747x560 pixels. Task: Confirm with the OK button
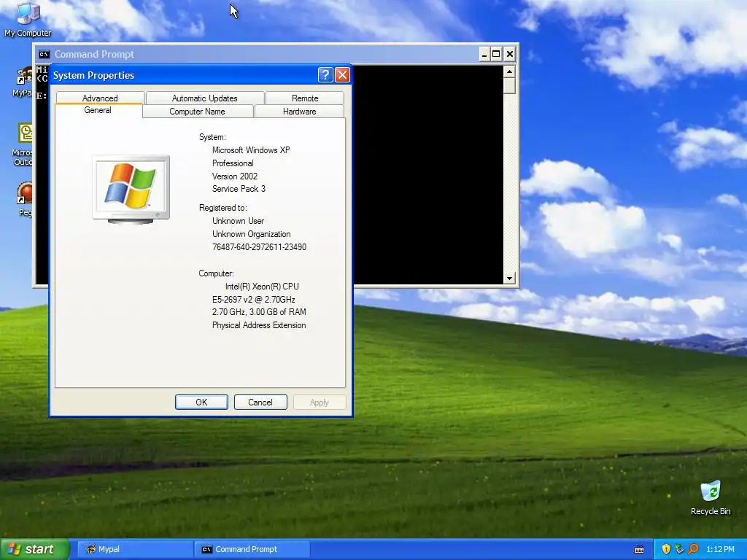pos(201,402)
